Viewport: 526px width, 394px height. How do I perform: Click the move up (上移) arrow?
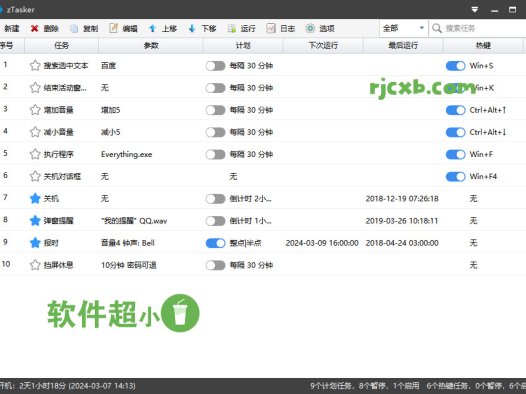pos(152,29)
